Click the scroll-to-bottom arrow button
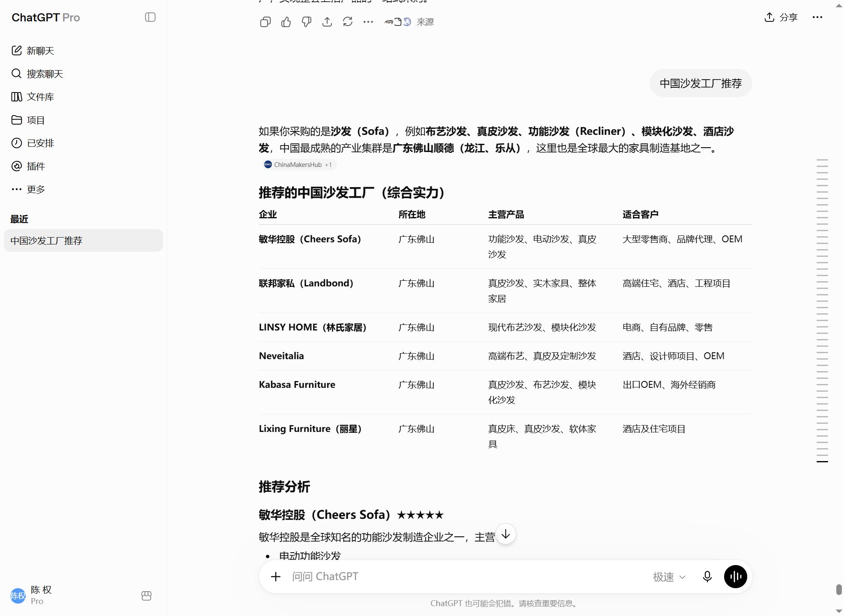 pyautogui.click(x=506, y=534)
